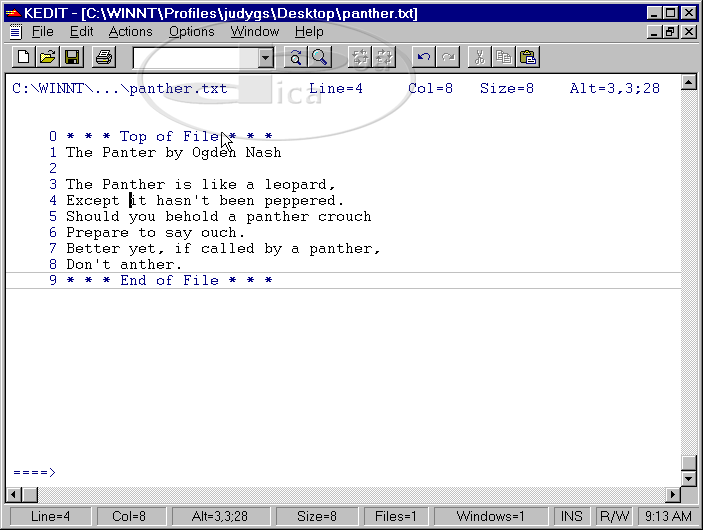Open the Window menu
703x530 pixels.
click(x=255, y=32)
